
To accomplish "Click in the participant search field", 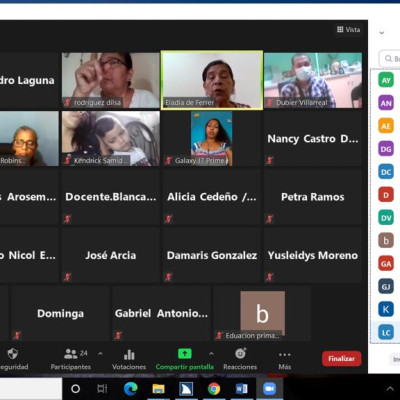I will pyautogui.click(x=390, y=59).
